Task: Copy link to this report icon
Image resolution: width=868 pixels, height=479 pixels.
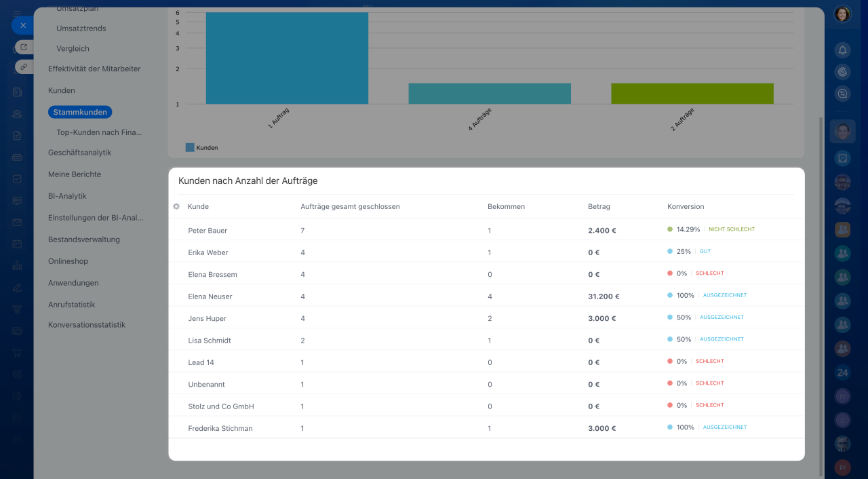Action: (x=24, y=66)
